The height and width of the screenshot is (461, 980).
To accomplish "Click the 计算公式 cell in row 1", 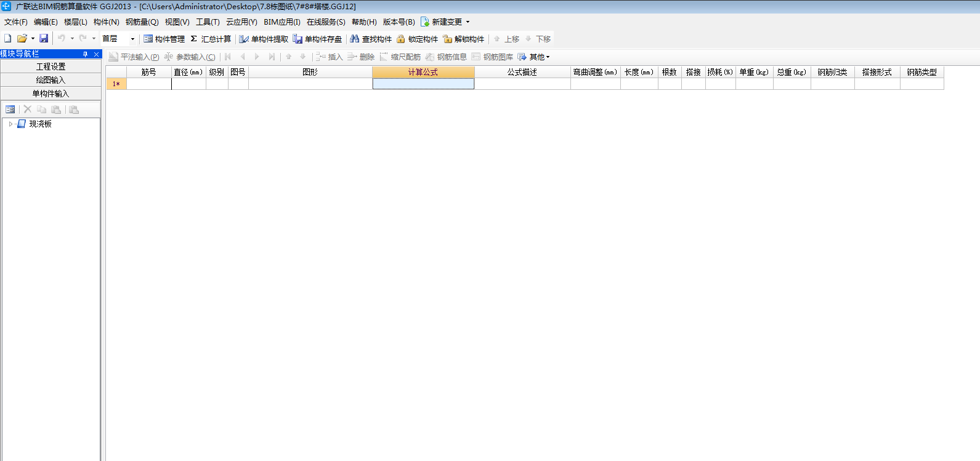I will (423, 84).
